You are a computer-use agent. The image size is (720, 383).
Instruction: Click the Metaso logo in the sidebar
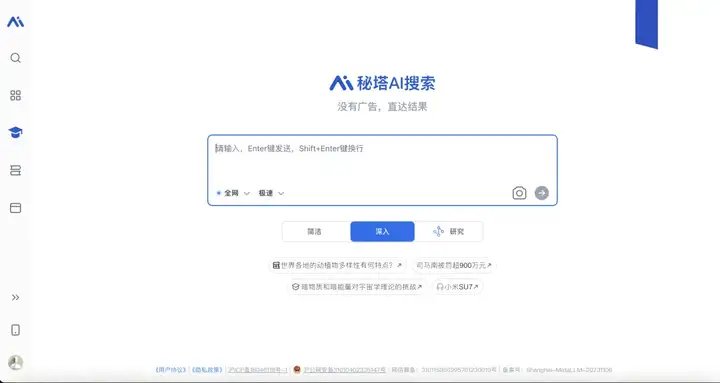tap(15, 22)
